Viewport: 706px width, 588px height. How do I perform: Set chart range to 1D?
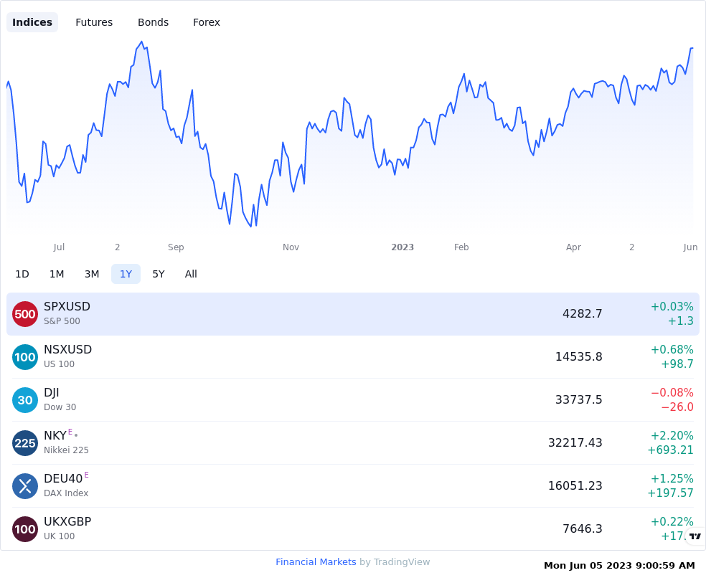pyautogui.click(x=22, y=274)
